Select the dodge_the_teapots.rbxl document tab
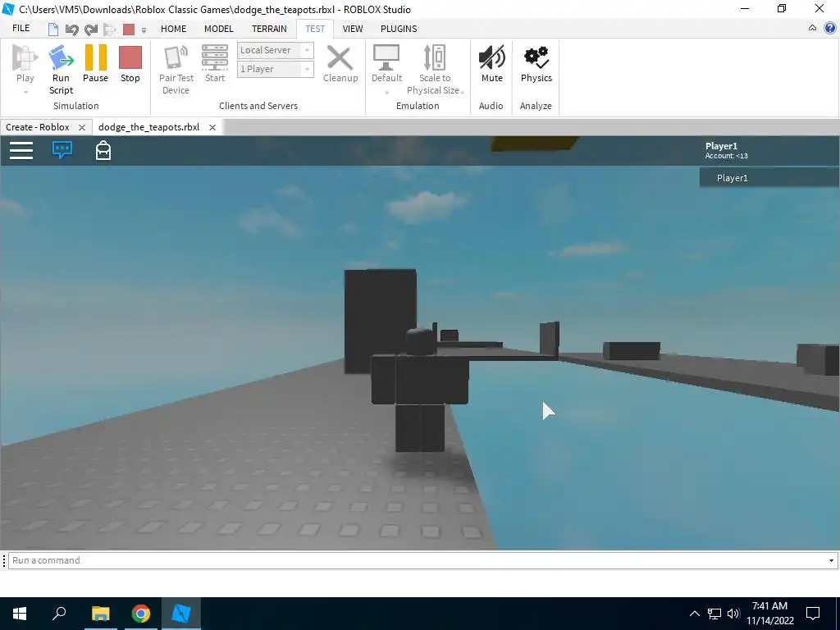 pos(149,127)
